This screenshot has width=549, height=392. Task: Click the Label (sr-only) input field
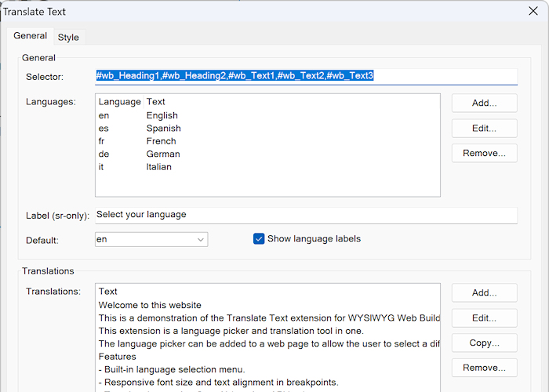307,215
